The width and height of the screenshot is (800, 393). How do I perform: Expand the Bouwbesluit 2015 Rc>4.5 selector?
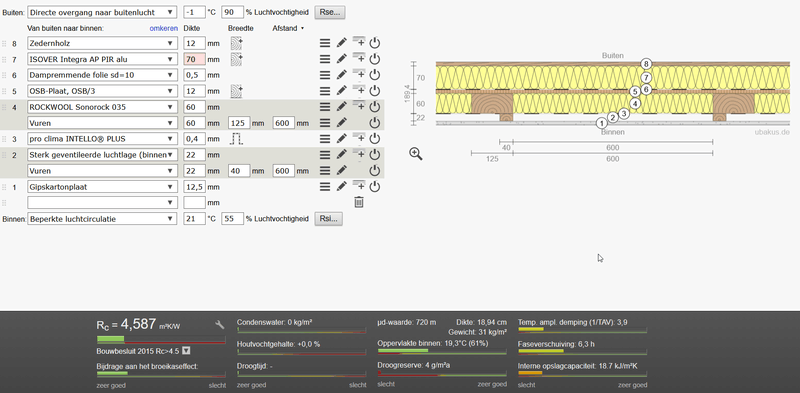click(x=186, y=351)
